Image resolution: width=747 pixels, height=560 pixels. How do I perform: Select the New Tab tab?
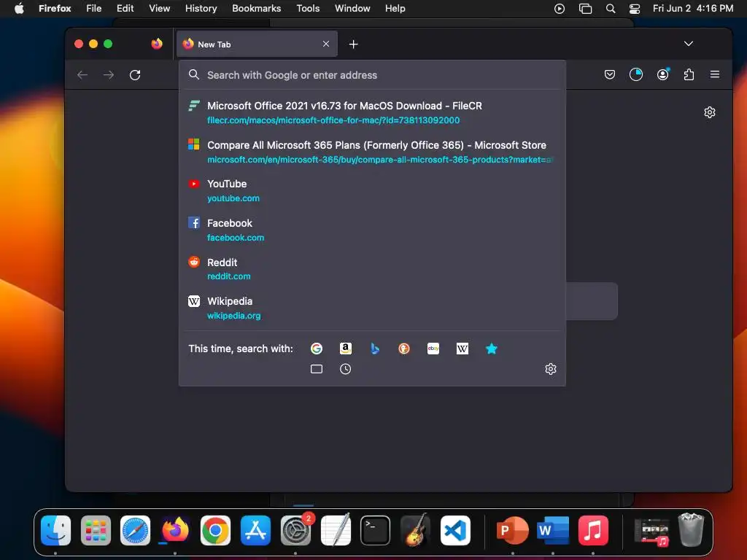(x=257, y=44)
